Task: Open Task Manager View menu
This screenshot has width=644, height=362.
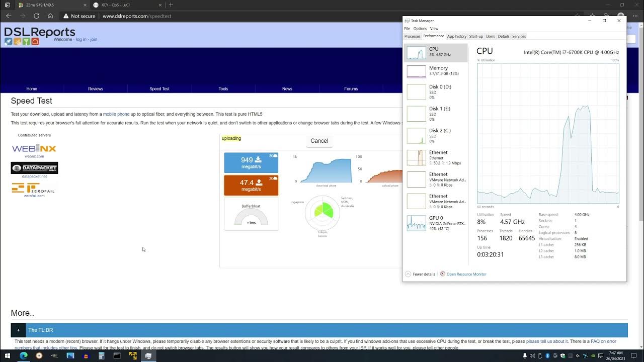Action: pyautogui.click(x=434, y=29)
